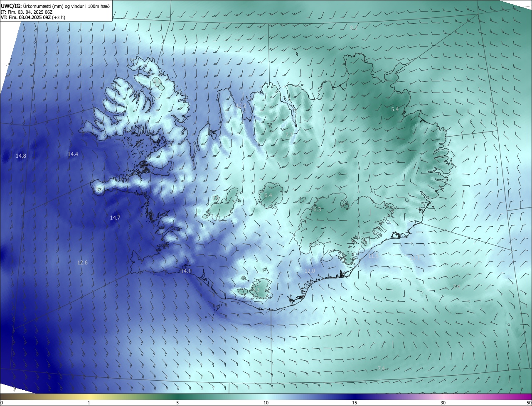The image size is (532, 406).
Task: Pick the yellow band on the color scale
Action: [89, 397]
